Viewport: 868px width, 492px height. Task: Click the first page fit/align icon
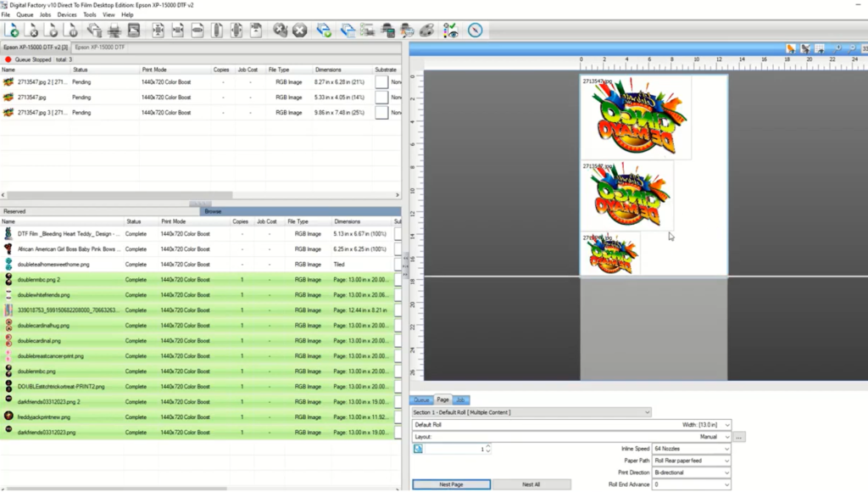pyautogui.click(x=159, y=31)
